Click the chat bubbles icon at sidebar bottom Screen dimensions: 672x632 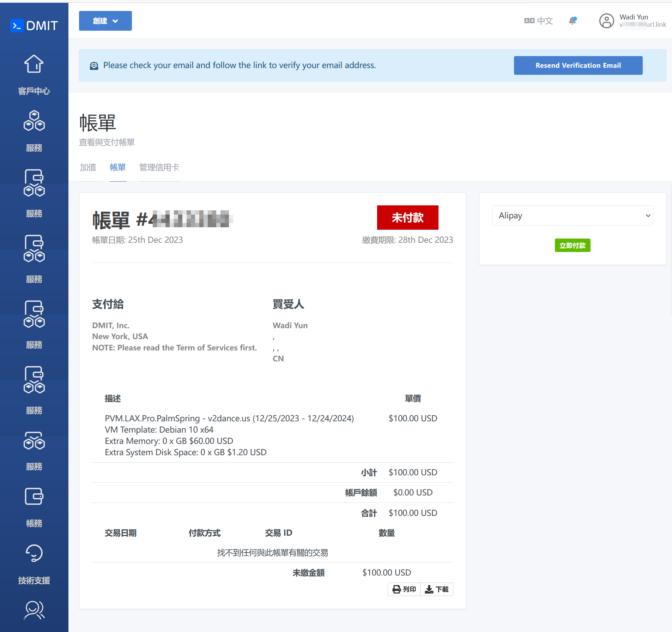tap(34, 610)
